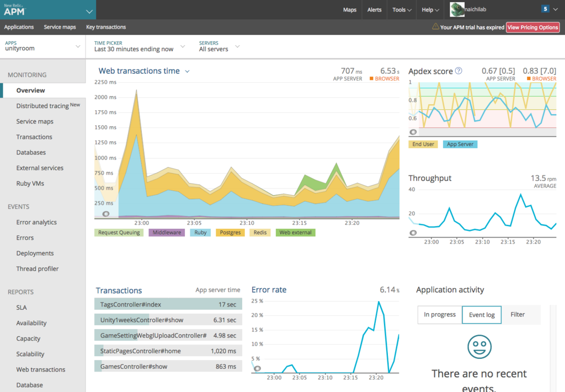Image resolution: width=565 pixels, height=392 pixels.
Task: Expand the Servers dropdown
Action: (220, 46)
